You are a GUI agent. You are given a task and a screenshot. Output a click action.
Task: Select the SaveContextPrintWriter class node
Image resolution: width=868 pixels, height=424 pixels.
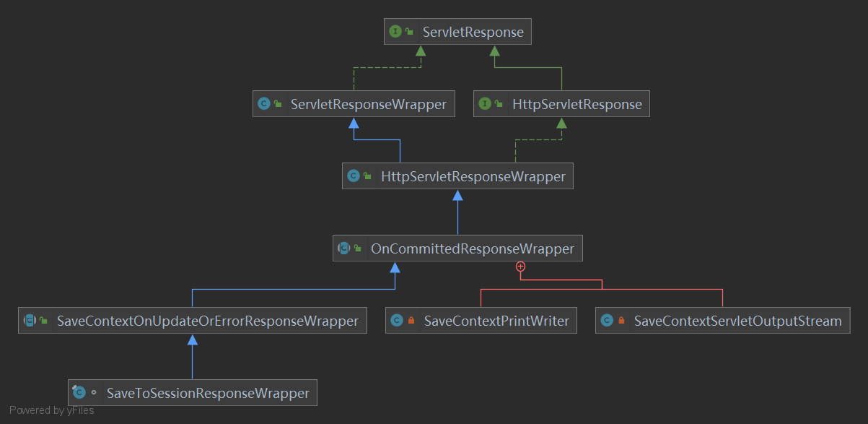481,321
